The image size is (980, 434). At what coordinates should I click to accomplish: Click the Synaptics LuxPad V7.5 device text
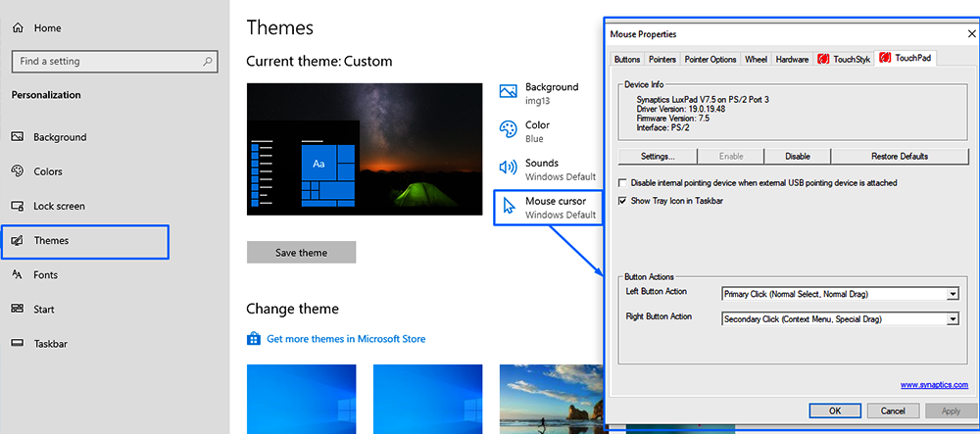point(703,100)
